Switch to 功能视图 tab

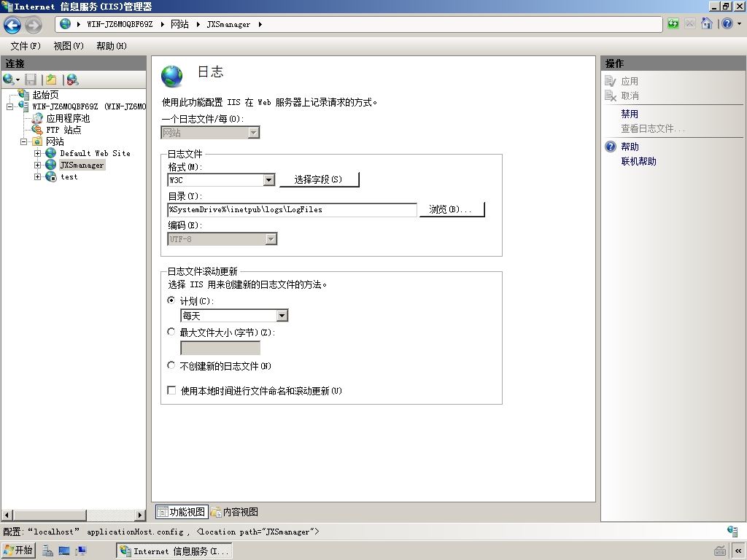(x=182, y=512)
